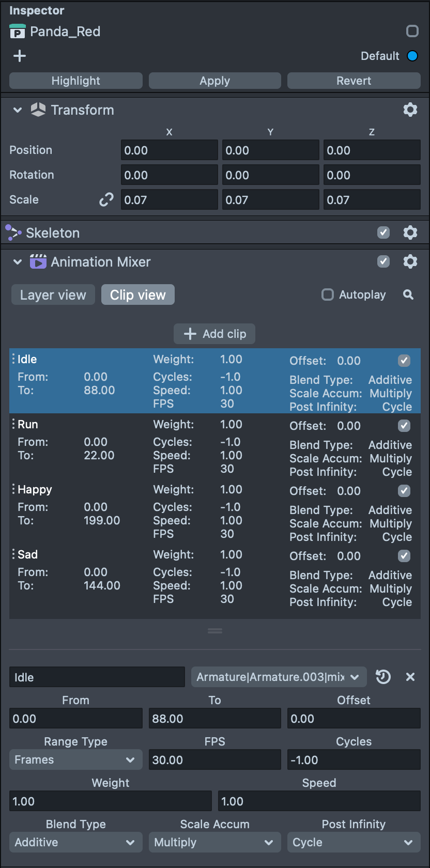Open the Post Infinity Cycle dropdown
The image size is (430, 868).
point(354,842)
